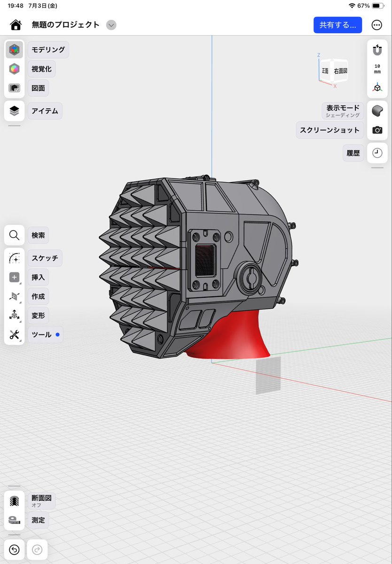Toggle the orientation axes cube icon
This screenshot has width=392, height=564.
coord(377,87)
